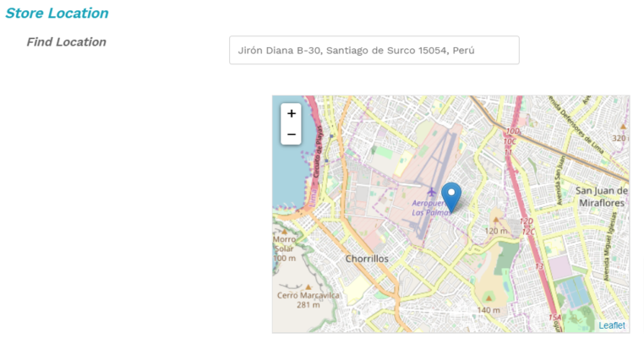Click the 140 m peak label
The width and height of the screenshot is (644, 355).
(488, 310)
